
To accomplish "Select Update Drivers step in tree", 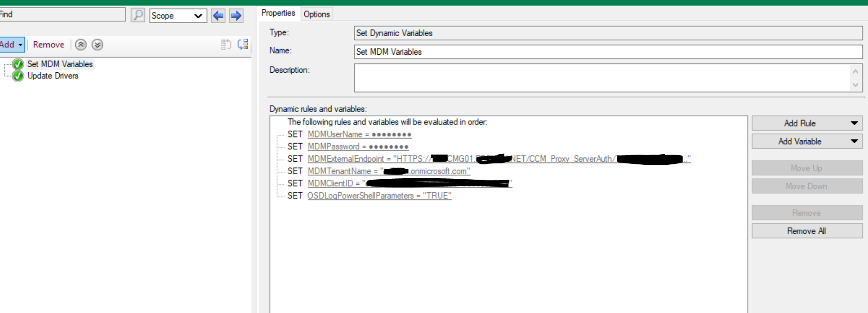I will tap(53, 76).
